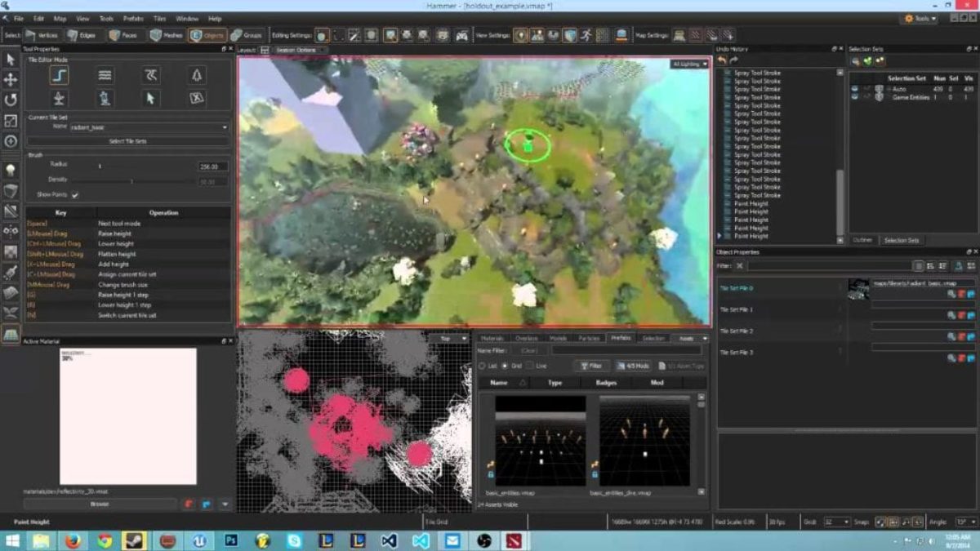Switch selection mode to Faces

[x=123, y=35]
